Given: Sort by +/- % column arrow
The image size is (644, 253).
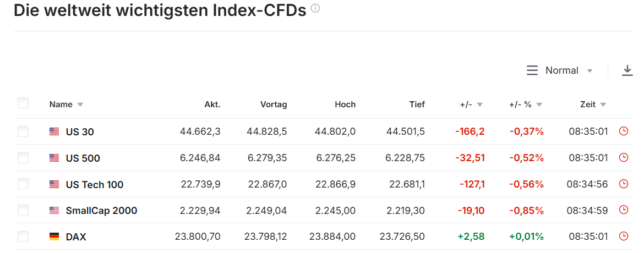Looking at the screenshot, I should pyautogui.click(x=539, y=105).
